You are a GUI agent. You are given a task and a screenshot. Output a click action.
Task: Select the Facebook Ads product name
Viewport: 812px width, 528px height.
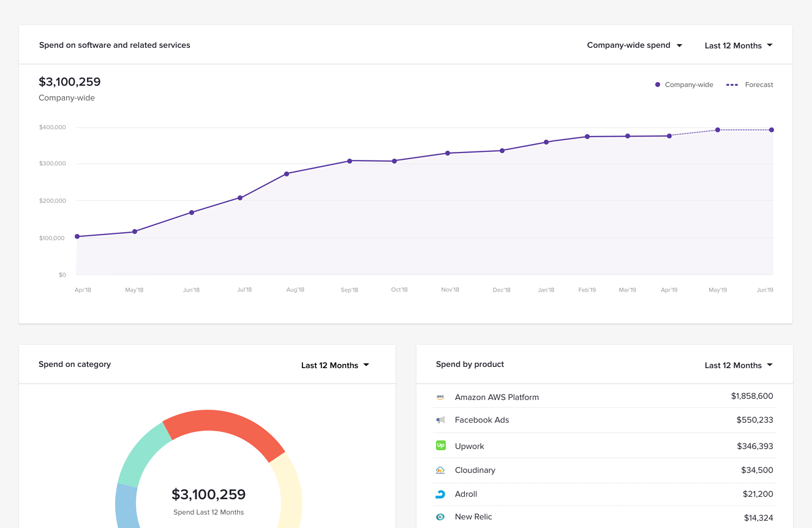click(482, 420)
